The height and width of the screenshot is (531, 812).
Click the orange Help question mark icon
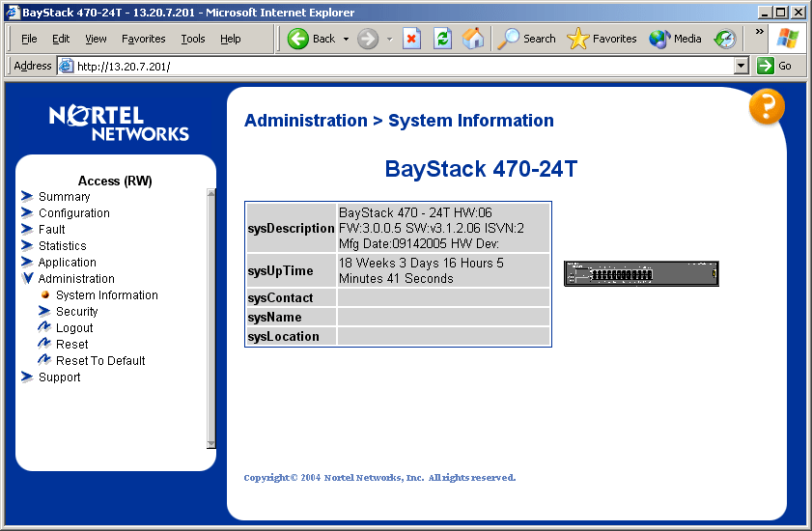[x=767, y=107]
